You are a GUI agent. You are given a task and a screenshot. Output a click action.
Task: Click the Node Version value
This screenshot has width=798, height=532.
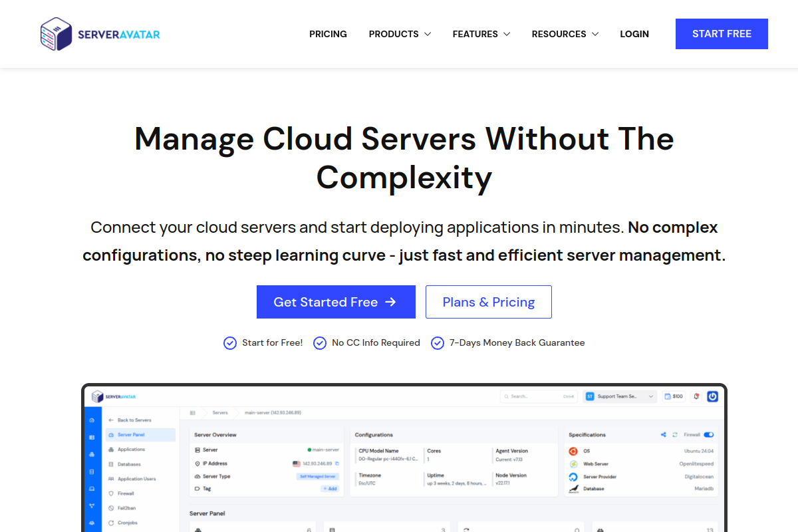coord(503,483)
